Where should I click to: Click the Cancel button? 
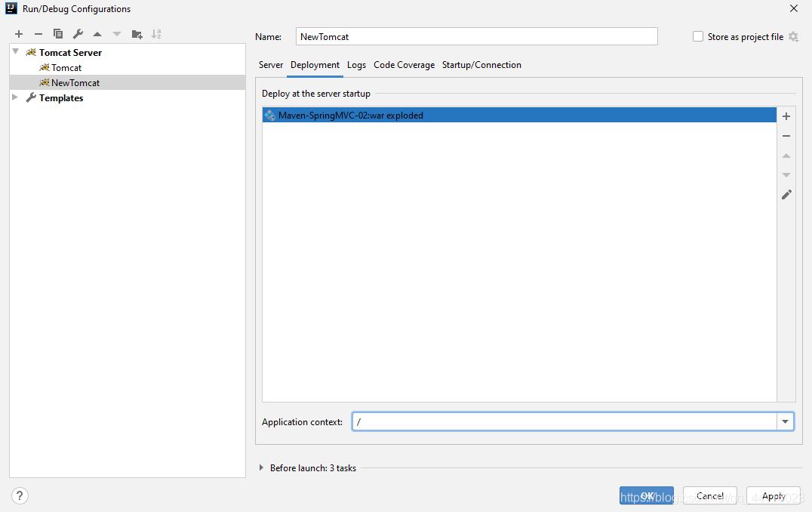pyautogui.click(x=709, y=496)
